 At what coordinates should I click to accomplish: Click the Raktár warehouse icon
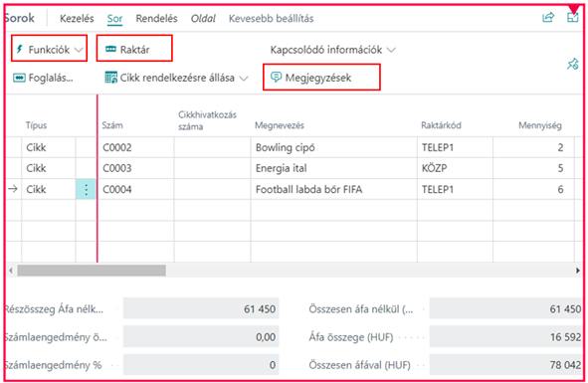tap(110, 49)
